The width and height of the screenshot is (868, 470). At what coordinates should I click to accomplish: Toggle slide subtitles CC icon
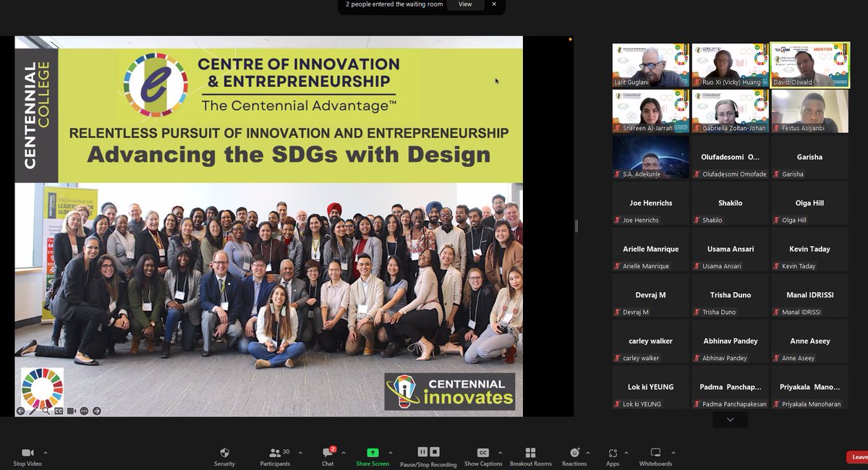[x=59, y=411]
